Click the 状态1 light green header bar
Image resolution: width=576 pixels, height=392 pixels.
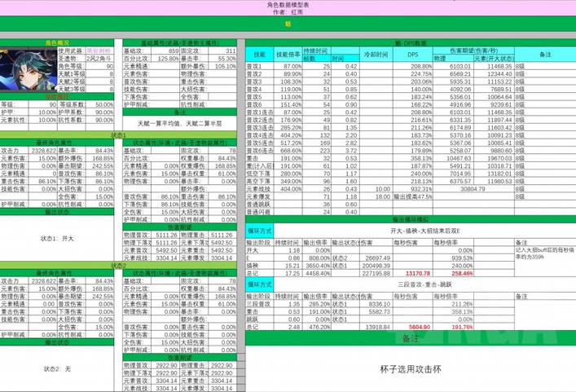(x=118, y=135)
